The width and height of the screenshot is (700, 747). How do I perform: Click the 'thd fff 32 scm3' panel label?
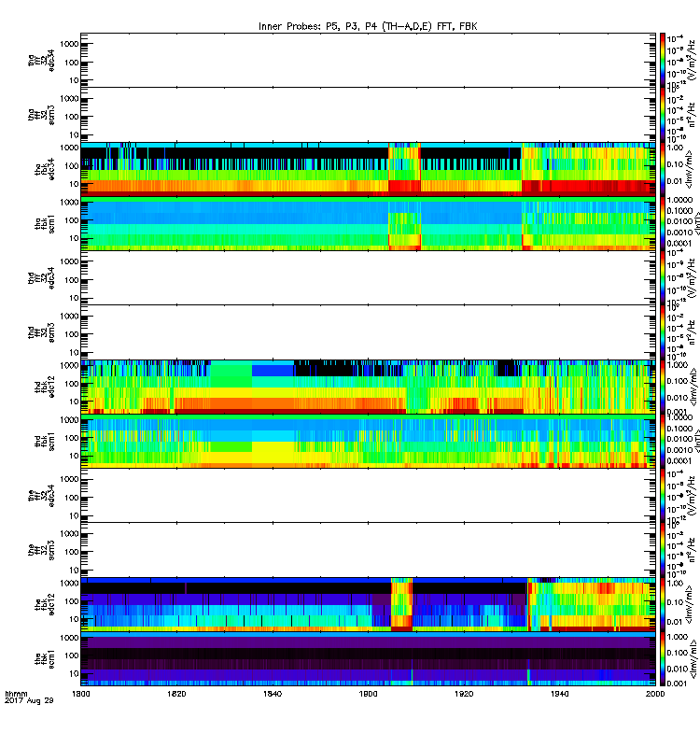(x=41, y=332)
